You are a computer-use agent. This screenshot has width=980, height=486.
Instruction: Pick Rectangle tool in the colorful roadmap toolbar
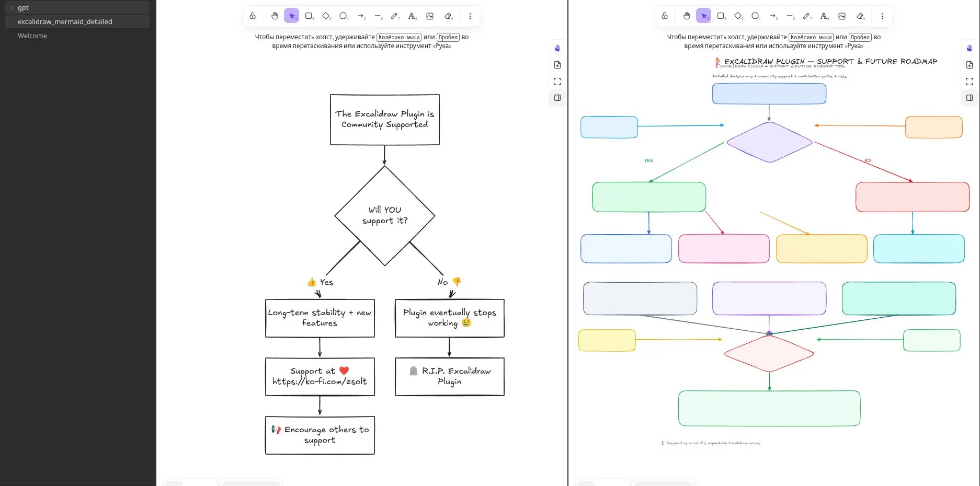[x=721, y=16]
